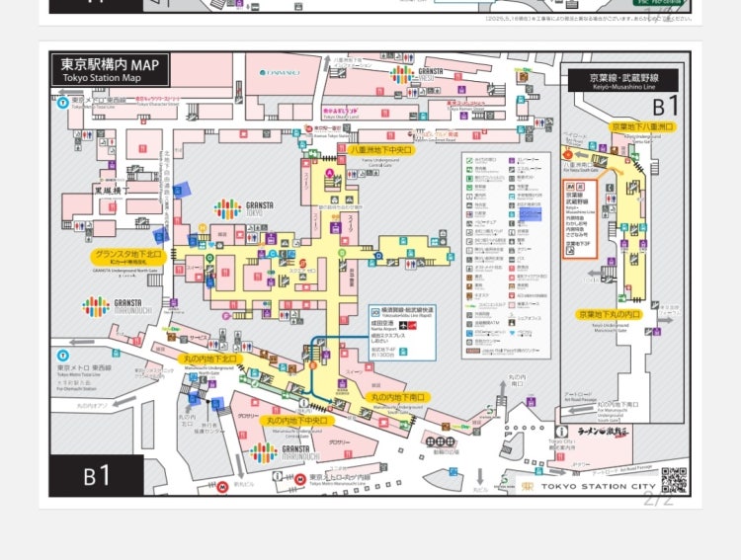Click the 横須賀線・総武線快速 info box title
Image resolution: width=741 pixels, height=560 pixels.
[x=406, y=310]
